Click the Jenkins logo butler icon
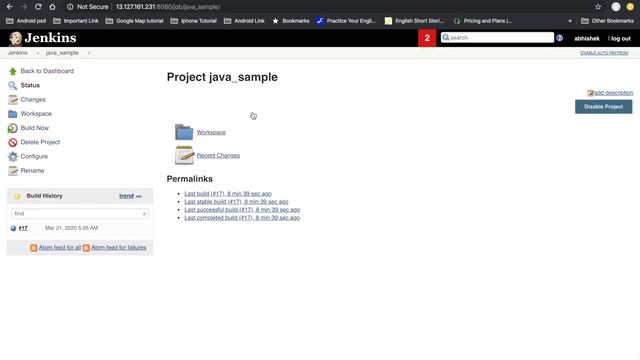Screen dimensions: 640x360 click(15, 38)
